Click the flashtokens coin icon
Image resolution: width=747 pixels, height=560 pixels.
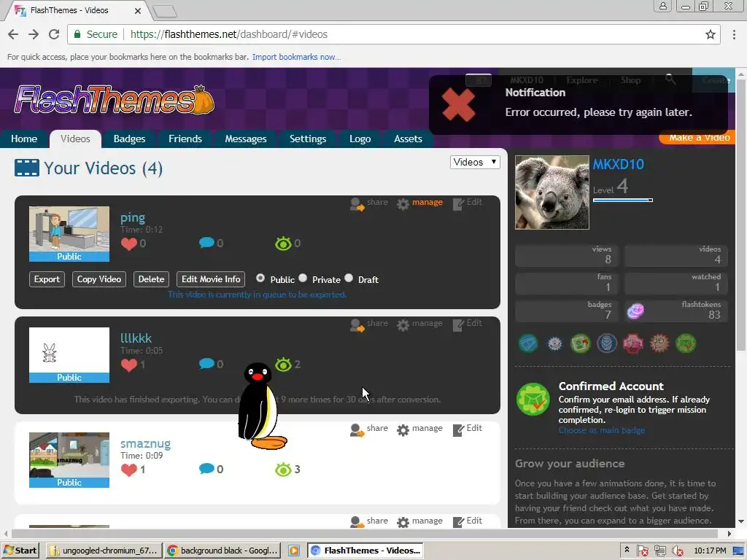click(x=635, y=311)
